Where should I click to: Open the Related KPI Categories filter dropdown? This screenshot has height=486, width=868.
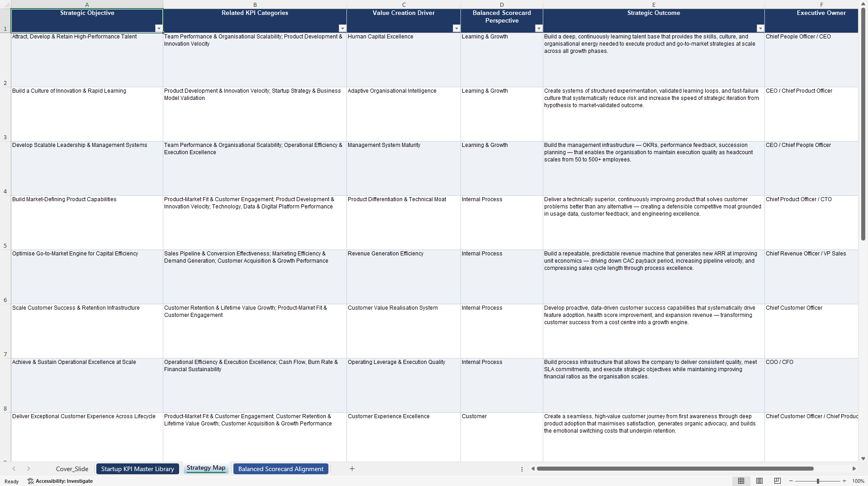[x=342, y=28]
